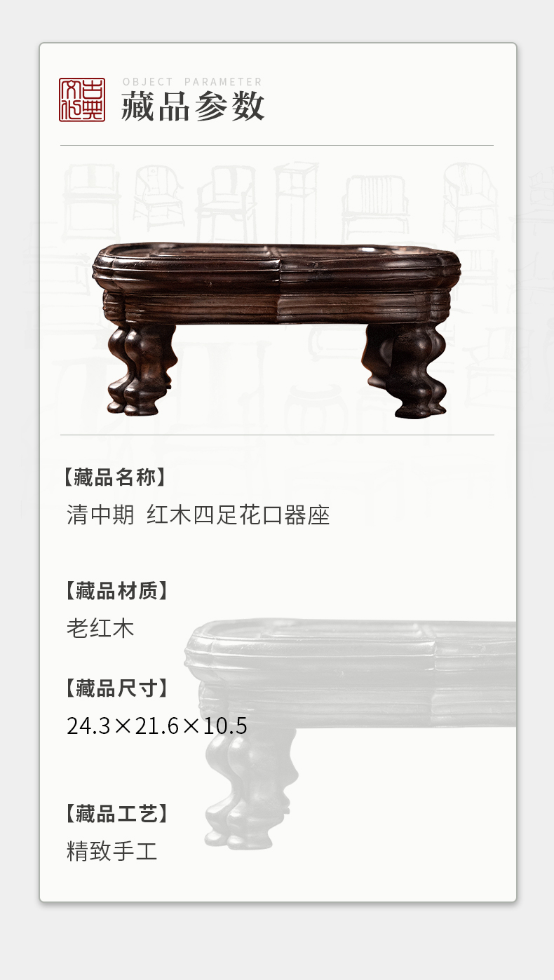Click the horizontal divider below the product photo
Screen dimensions: 554x980
(x=277, y=435)
